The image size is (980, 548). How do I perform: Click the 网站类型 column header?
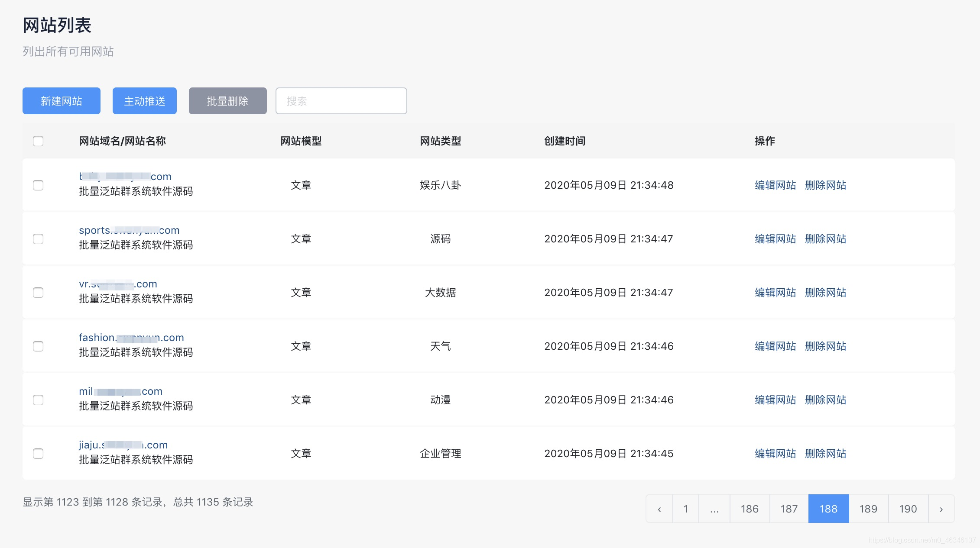point(441,141)
